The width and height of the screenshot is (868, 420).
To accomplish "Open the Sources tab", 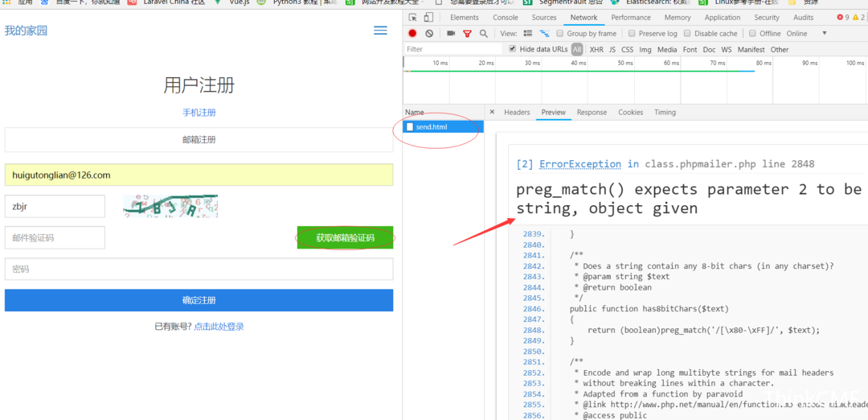I will pos(544,18).
